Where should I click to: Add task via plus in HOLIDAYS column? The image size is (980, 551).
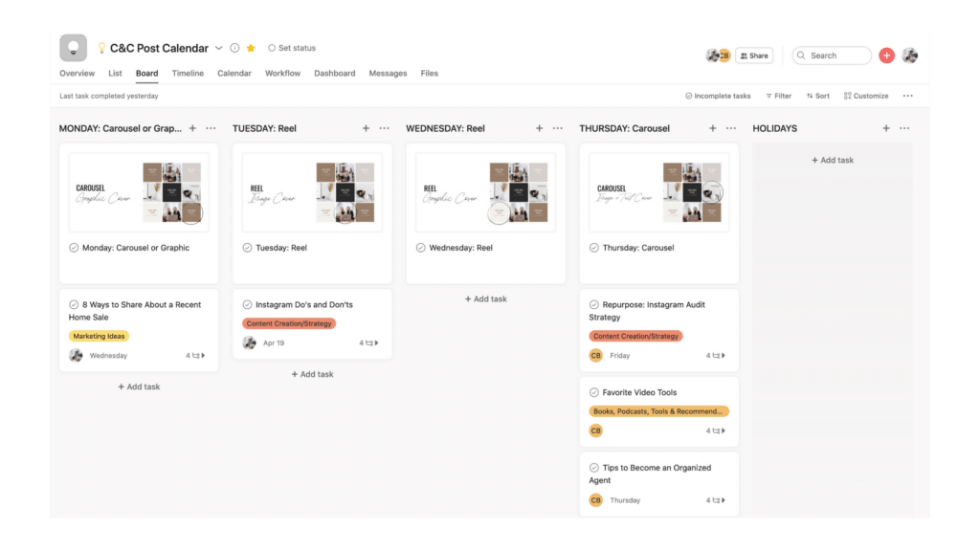click(885, 128)
